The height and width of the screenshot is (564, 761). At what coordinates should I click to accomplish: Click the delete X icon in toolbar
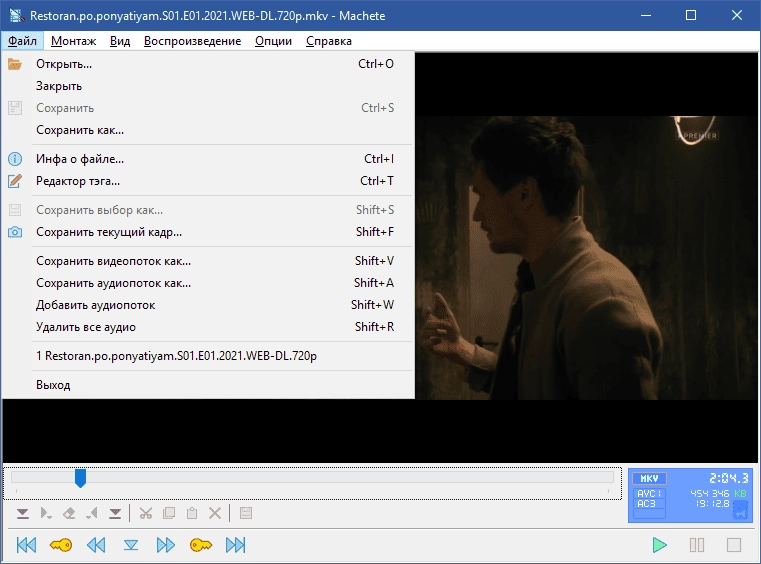[x=215, y=513]
